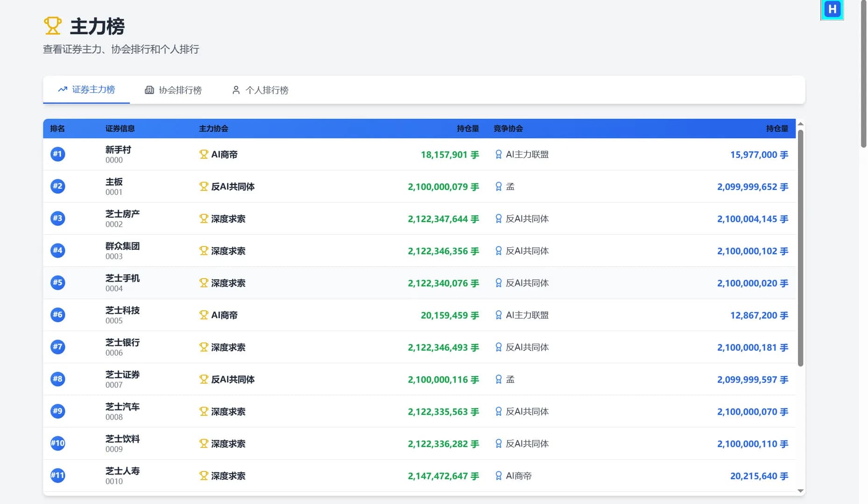Screen dimensions: 868x504
Task: Click trophy icon in 芝士证券 row
Action: [x=204, y=379]
